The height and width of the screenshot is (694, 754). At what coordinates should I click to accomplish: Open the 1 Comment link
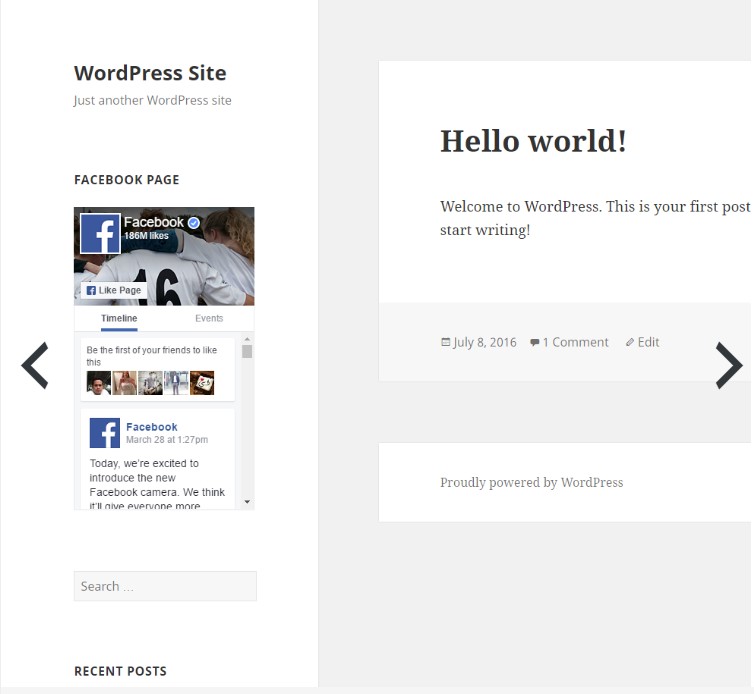click(x=575, y=342)
